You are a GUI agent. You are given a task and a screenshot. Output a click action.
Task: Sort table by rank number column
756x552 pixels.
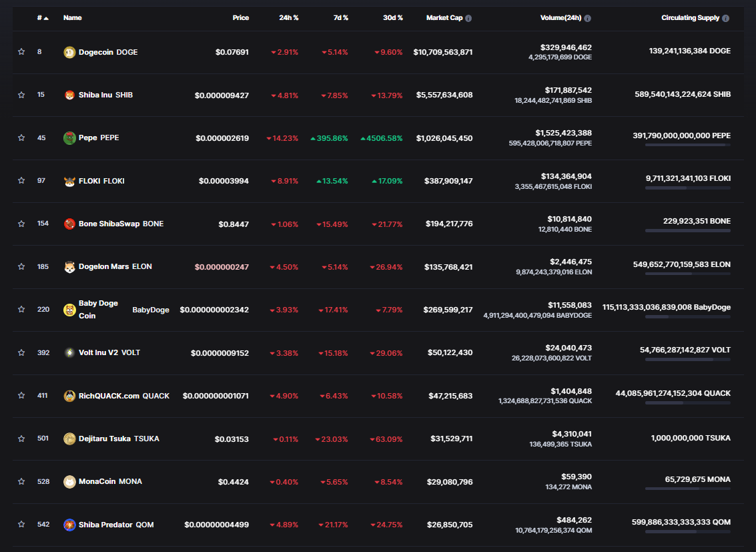pos(43,18)
